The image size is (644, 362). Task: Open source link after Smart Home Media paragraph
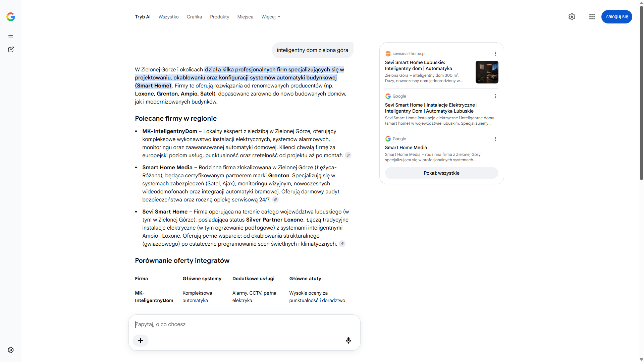275,199
